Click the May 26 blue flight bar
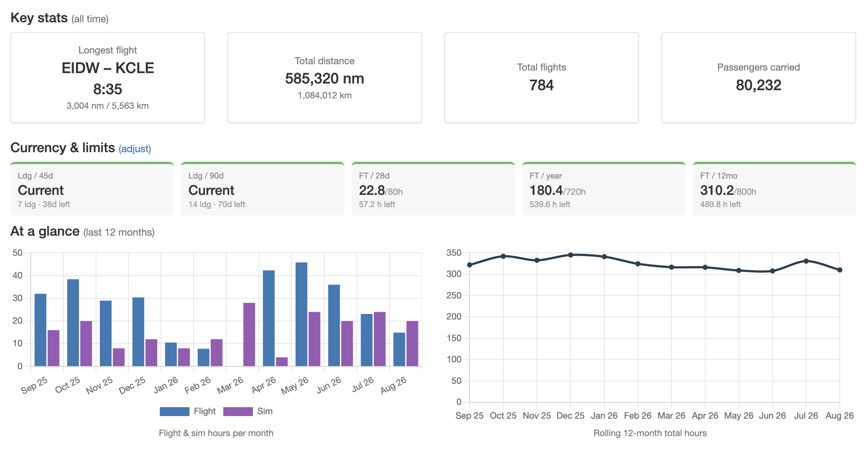Viewport: 868px width, 458px height. pyautogui.click(x=301, y=314)
